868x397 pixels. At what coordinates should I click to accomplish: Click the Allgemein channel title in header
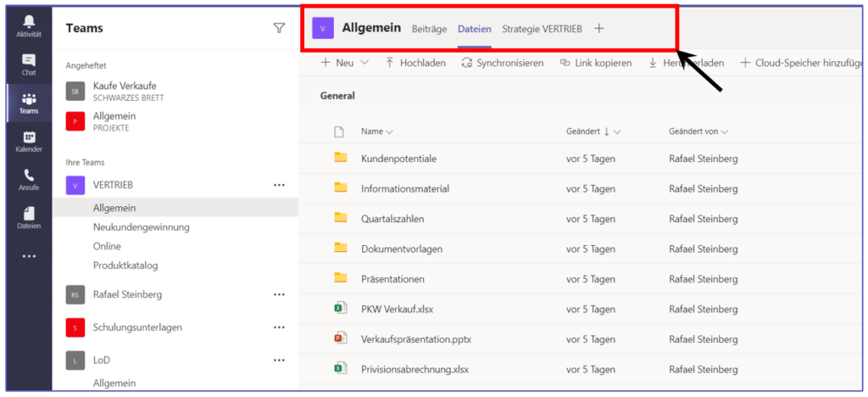371,28
